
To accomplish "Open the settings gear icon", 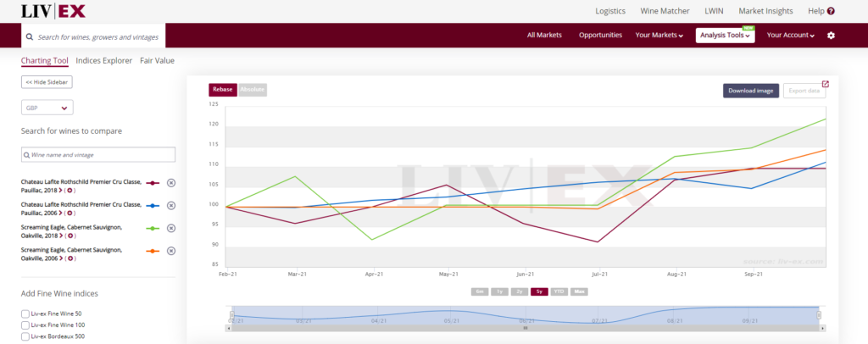I will 831,36.
